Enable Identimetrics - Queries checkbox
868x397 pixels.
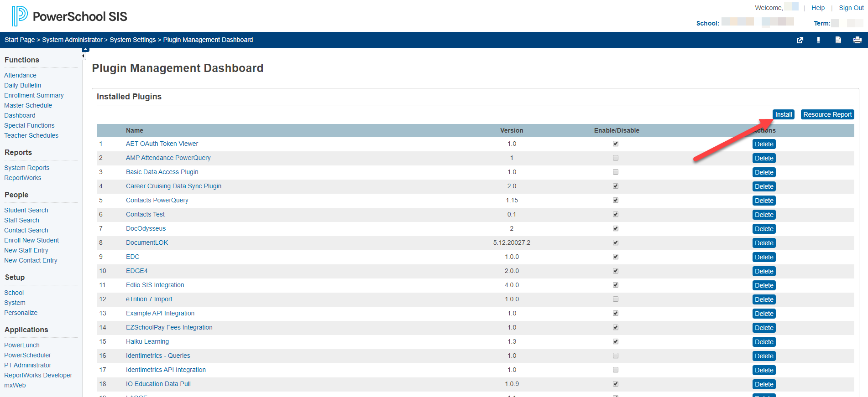tap(616, 356)
